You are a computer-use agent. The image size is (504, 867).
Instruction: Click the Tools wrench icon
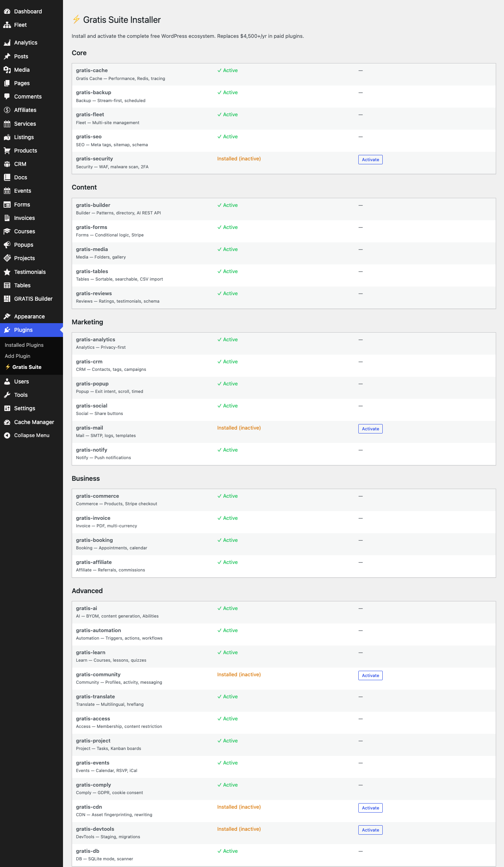(7, 395)
